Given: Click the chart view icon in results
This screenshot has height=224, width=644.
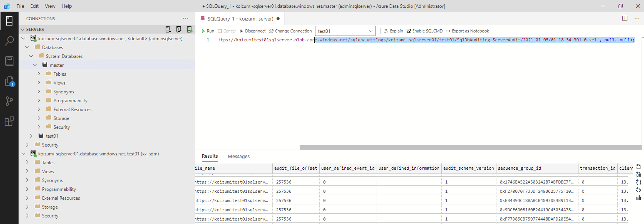Looking at the screenshot, I should 638,198.
